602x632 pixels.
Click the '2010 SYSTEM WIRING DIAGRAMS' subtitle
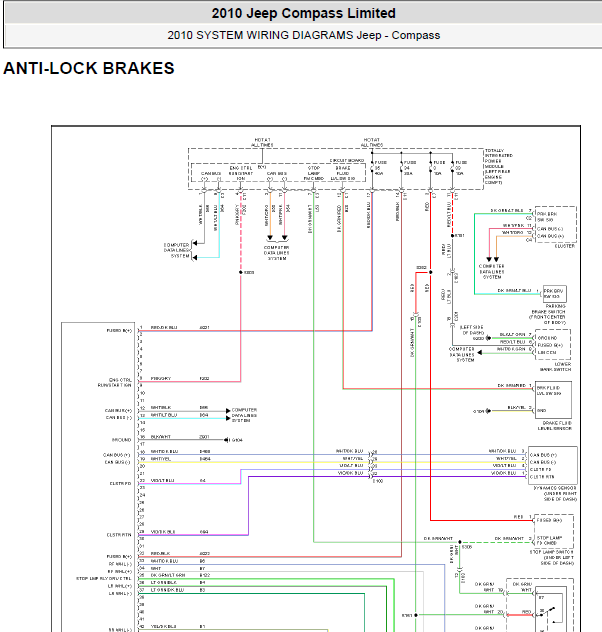coord(303,35)
